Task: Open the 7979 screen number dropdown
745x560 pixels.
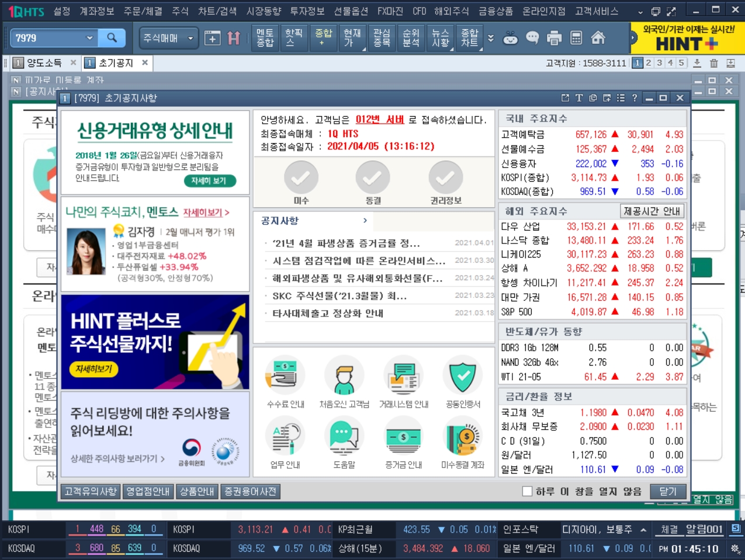Action: pos(89,38)
